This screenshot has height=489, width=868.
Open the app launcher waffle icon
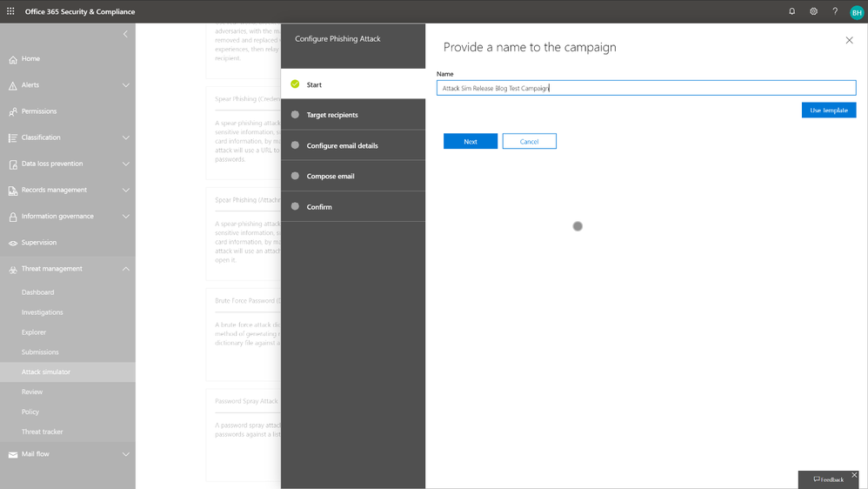click(x=10, y=11)
